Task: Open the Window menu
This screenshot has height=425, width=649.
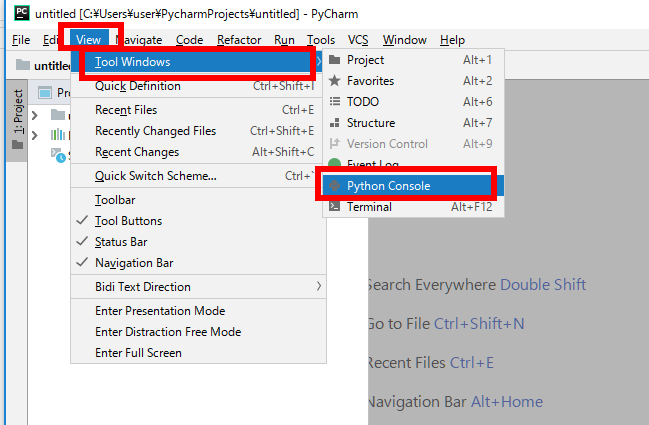Action: (x=404, y=40)
